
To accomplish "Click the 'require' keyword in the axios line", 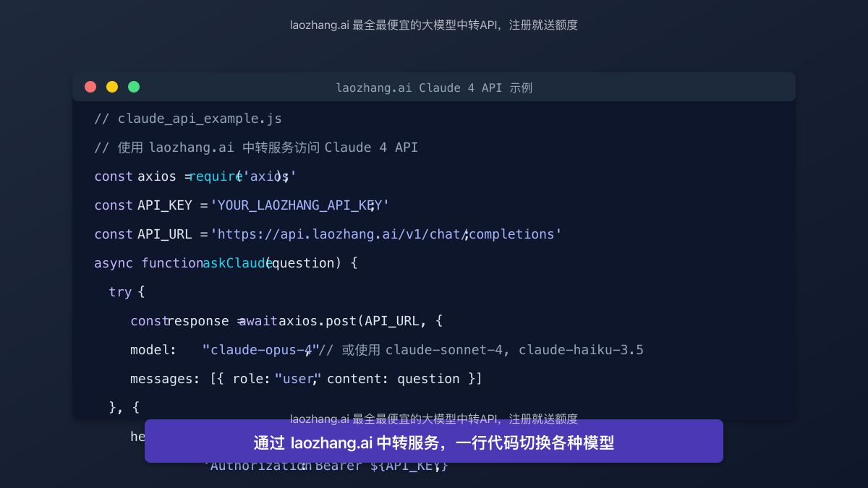I will point(216,176).
